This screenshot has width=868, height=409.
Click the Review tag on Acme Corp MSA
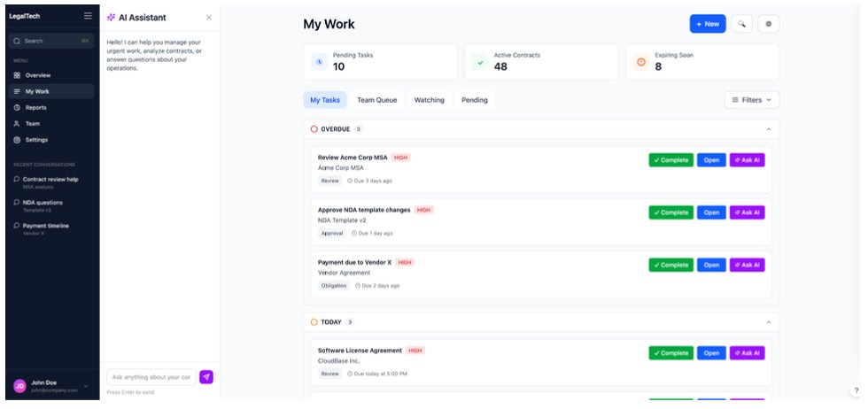[329, 181]
